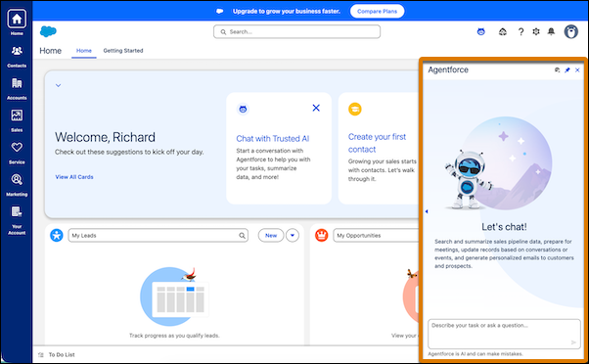Click the My Opportunities list field

coord(376,236)
